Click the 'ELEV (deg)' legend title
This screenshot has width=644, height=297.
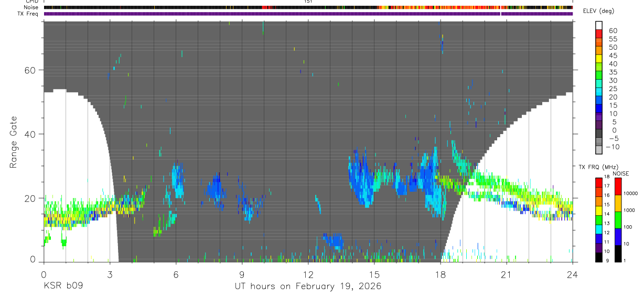point(599,11)
